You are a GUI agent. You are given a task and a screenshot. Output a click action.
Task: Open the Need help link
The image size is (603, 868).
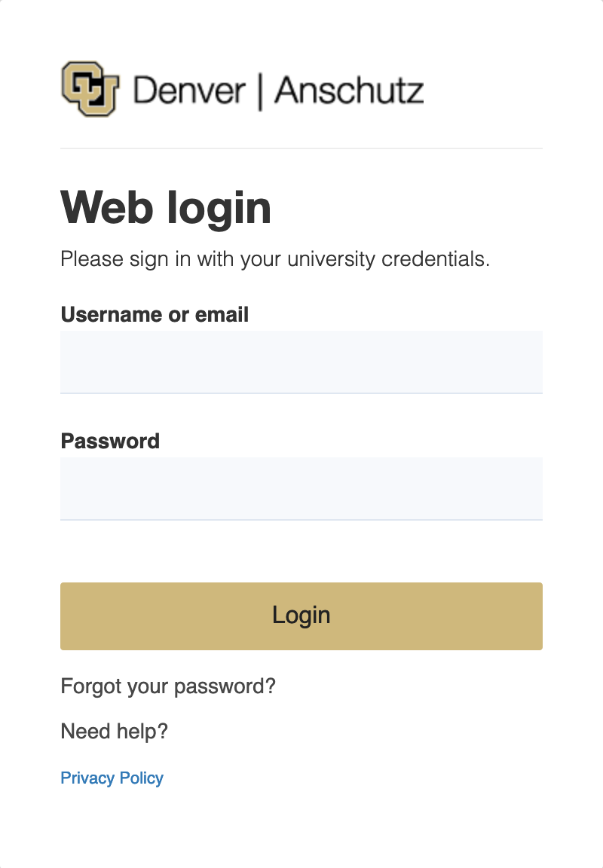(114, 731)
